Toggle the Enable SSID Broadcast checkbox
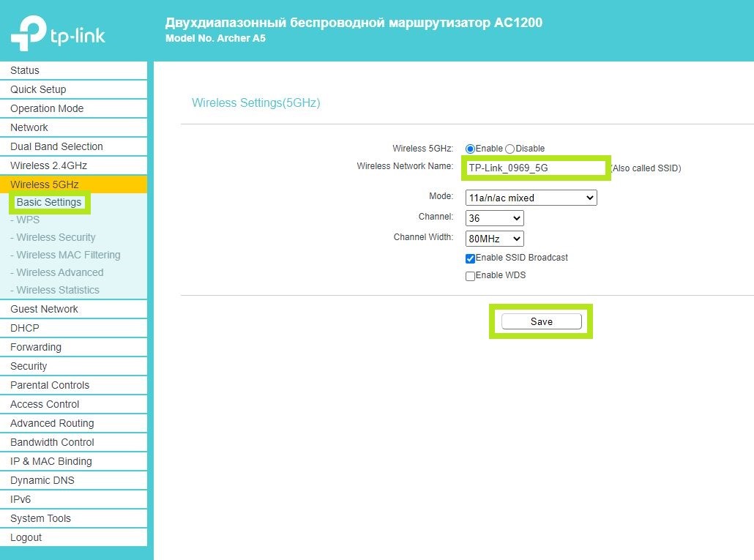 coord(471,258)
